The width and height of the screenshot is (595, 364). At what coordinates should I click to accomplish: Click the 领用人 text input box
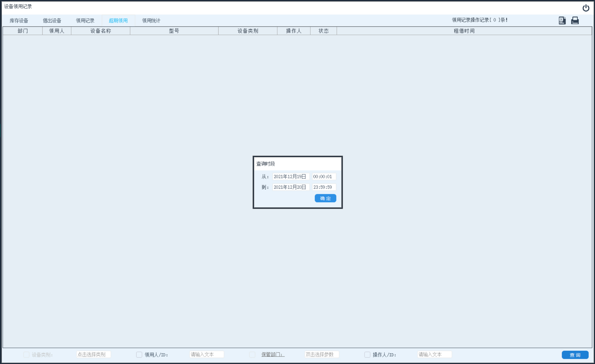(x=207, y=354)
